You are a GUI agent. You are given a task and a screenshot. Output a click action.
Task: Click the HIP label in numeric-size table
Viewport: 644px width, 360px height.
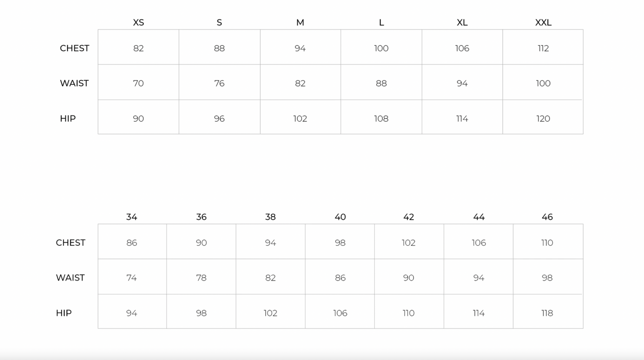[64, 313]
